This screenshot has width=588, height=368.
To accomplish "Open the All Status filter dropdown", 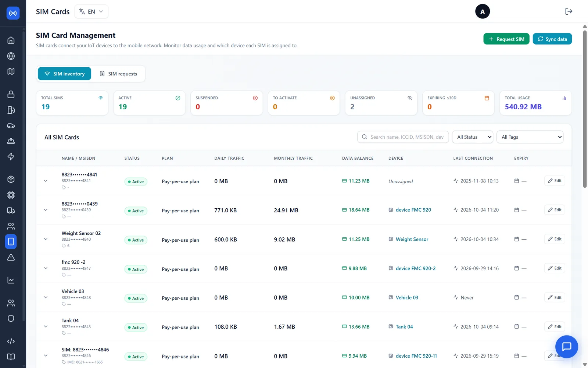I will [x=473, y=137].
